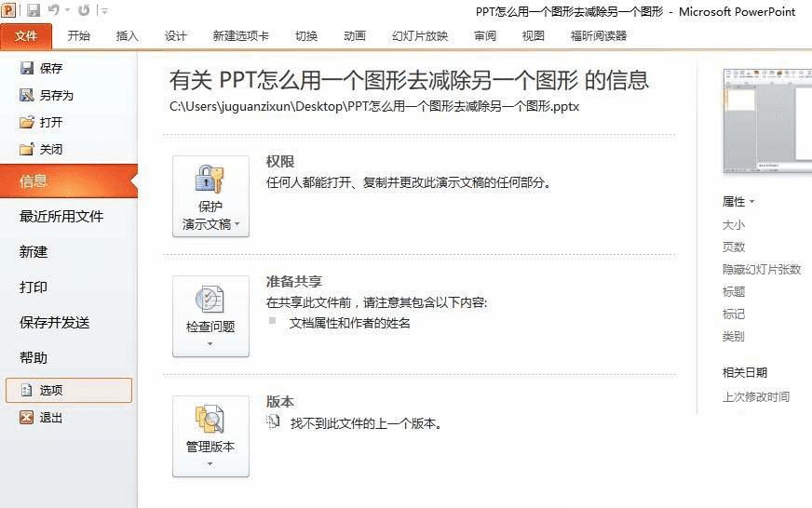Screen dimensions: 812x508
Task: Switch to the 插入 ribbon tab
Action: pos(127,35)
